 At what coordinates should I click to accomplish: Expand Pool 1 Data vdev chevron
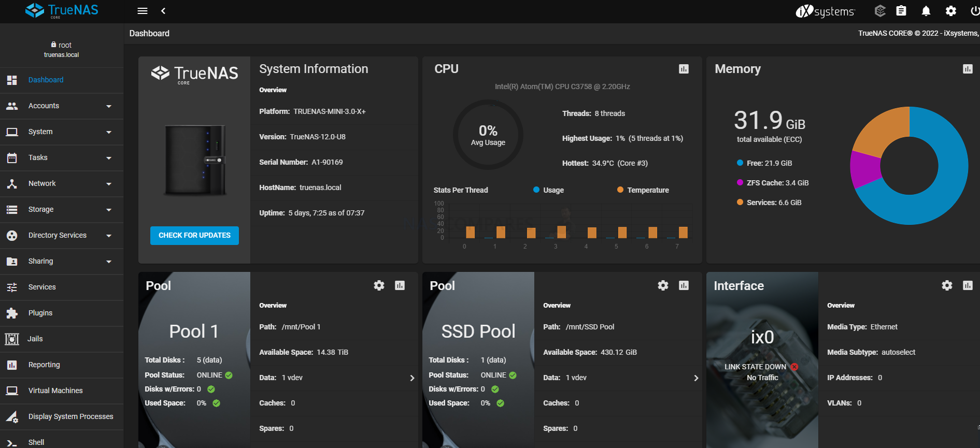tap(412, 378)
